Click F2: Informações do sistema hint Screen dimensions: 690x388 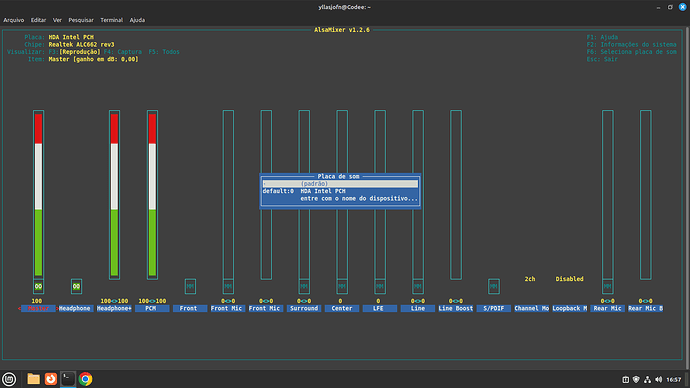[x=631, y=44]
